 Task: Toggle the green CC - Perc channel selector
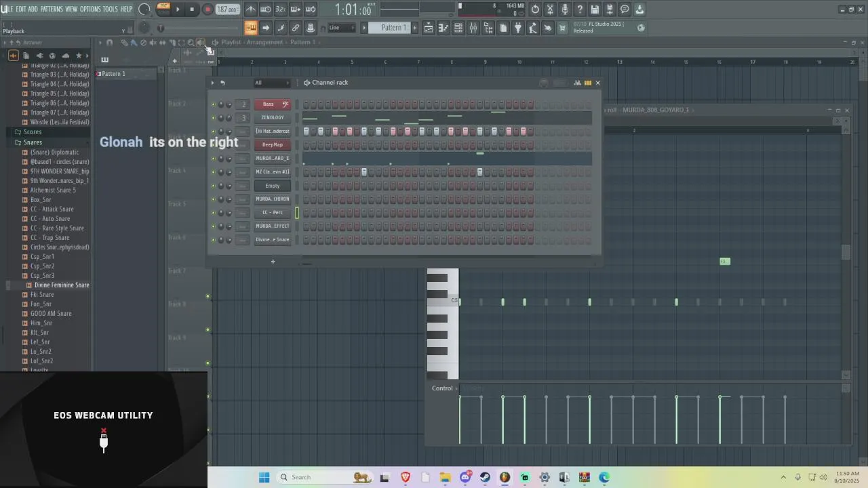(x=296, y=213)
